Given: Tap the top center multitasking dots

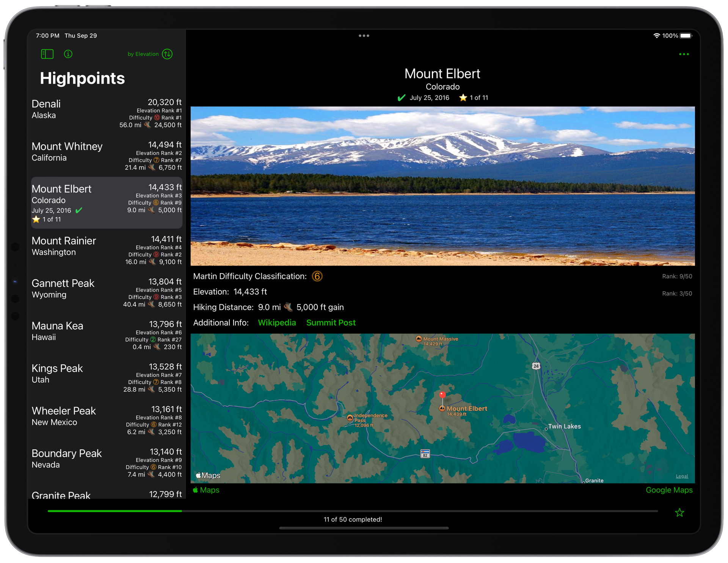Looking at the screenshot, I should coord(364,36).
